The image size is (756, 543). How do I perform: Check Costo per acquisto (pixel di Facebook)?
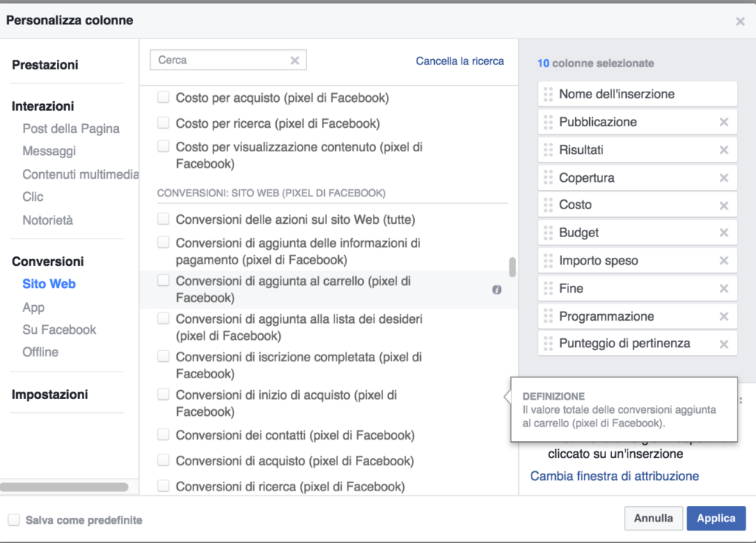[x=163, y=97]
